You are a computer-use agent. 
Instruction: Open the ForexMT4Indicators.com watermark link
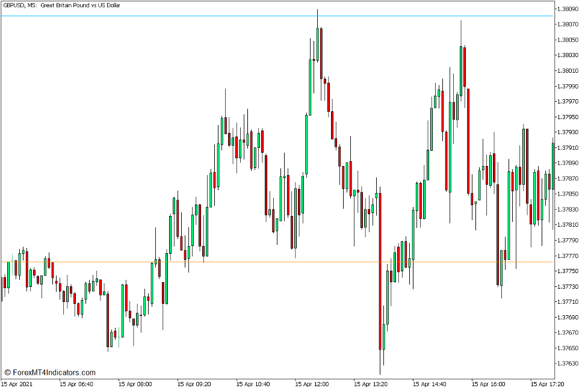coord(50,372)
